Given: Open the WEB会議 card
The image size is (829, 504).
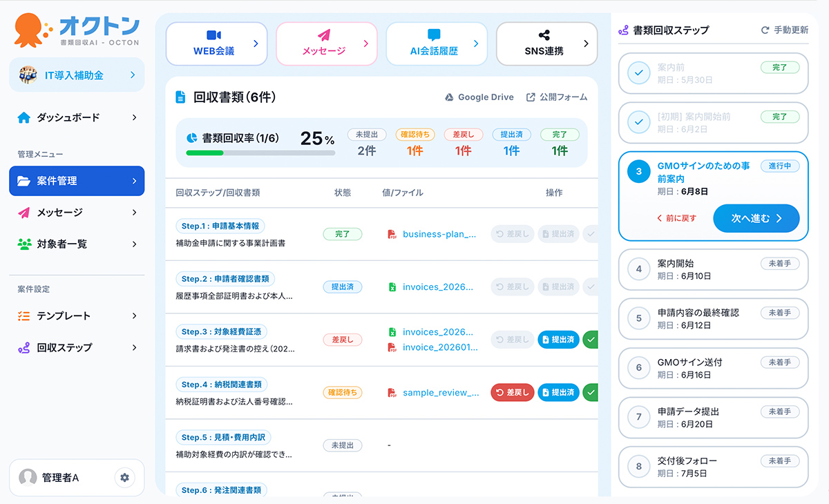Looking at the screenshot, I should (216, 43).
